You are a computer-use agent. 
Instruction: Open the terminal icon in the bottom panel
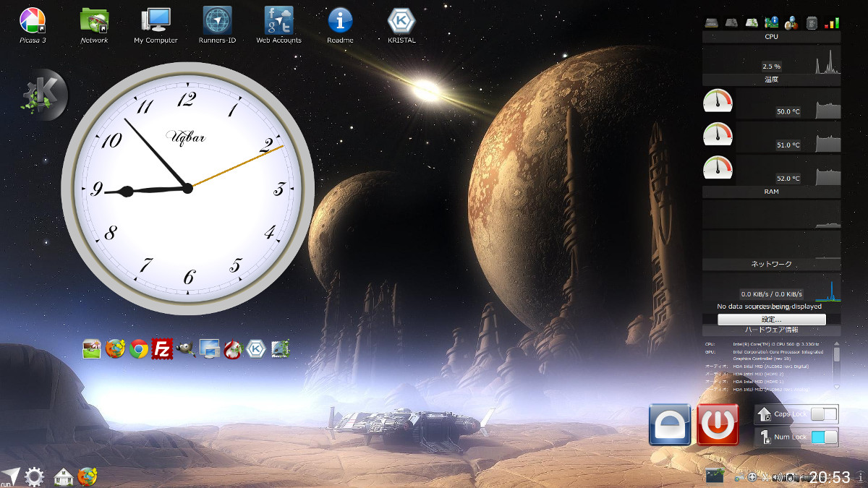point(715,476)
